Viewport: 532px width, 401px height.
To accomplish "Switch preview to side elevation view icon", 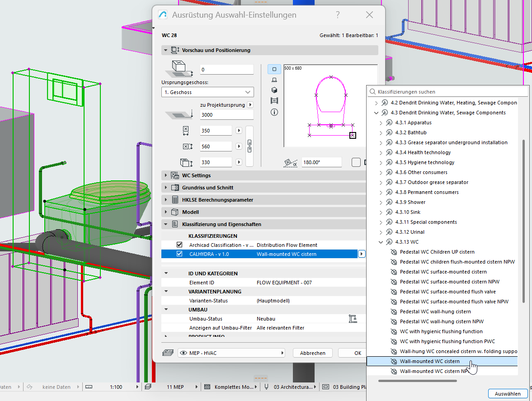I will pos(274,80).
